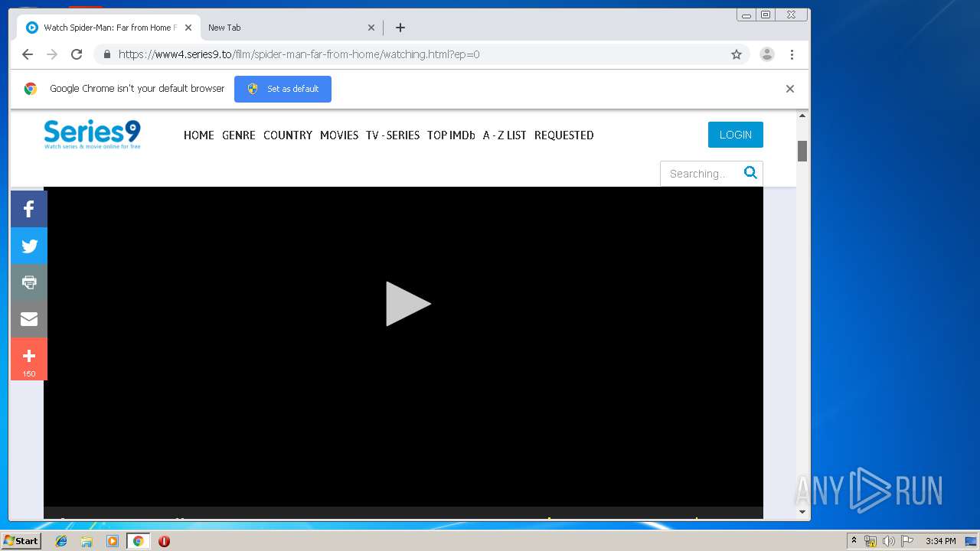The image size is (980, 551).
Task: Open more share options plus icon
Action: [x=29, y=359]
